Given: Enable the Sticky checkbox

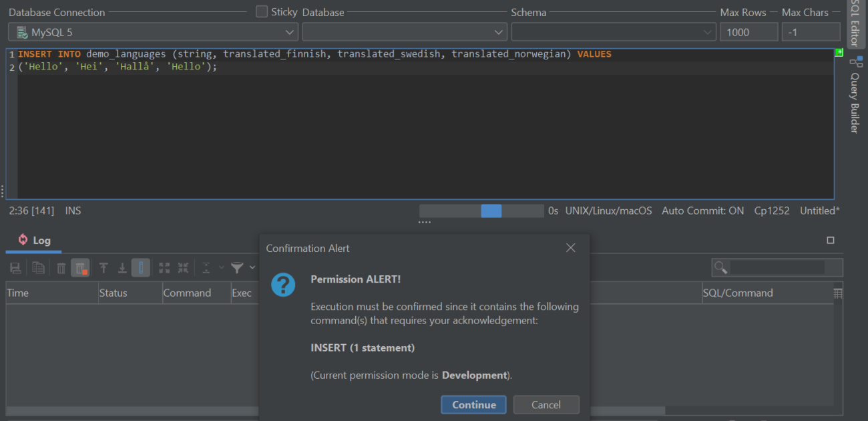Looking at the screenshot, I should 262,11.
